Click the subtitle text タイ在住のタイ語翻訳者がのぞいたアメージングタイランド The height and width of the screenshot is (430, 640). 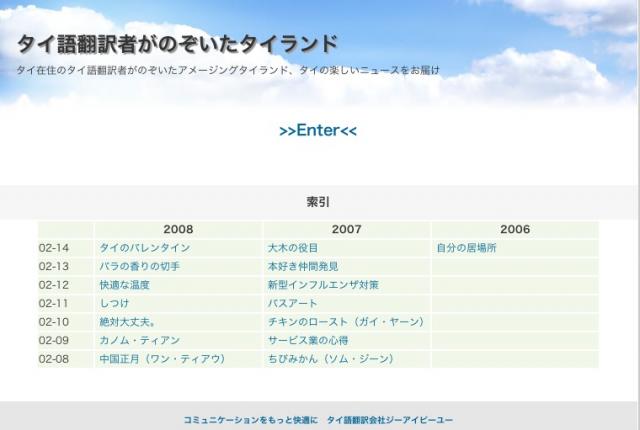tap(153, 70)
